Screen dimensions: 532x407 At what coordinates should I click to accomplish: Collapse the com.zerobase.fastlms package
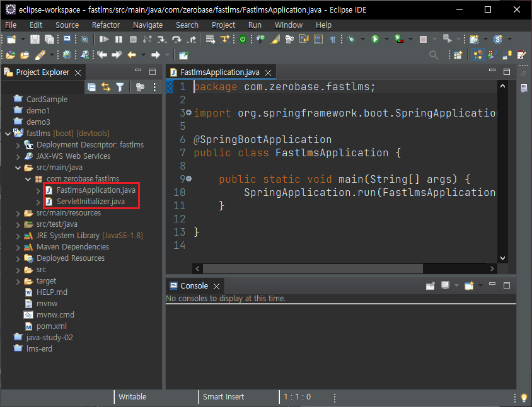point(28,179)
